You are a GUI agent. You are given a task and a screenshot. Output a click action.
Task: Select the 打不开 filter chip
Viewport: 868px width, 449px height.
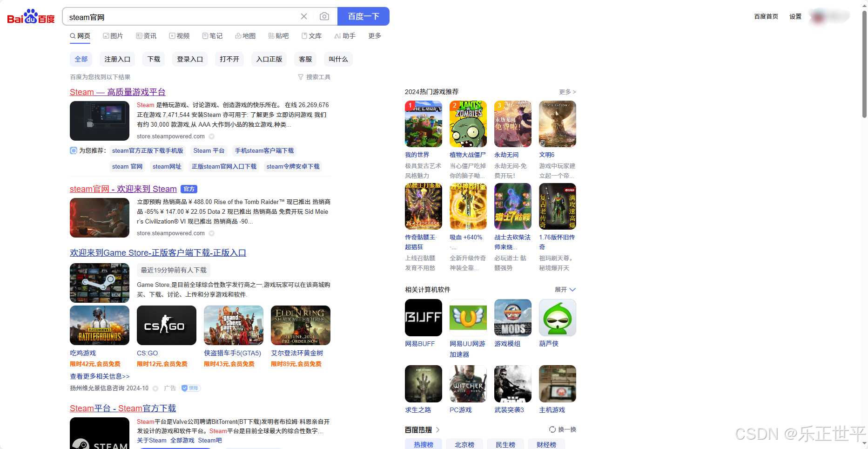(x=229, y=59)
